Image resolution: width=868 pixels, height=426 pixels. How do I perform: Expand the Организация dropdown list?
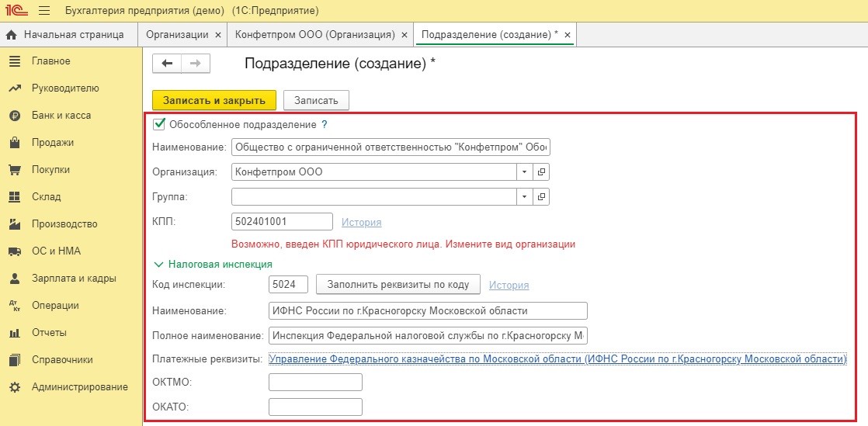click(x=525, y=172)
